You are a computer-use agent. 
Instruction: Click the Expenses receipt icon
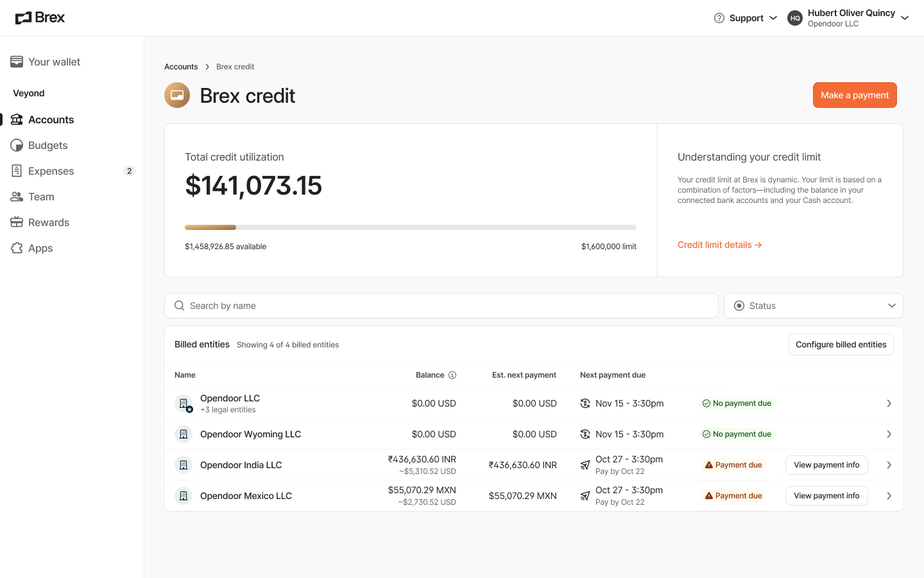[17, 171]
